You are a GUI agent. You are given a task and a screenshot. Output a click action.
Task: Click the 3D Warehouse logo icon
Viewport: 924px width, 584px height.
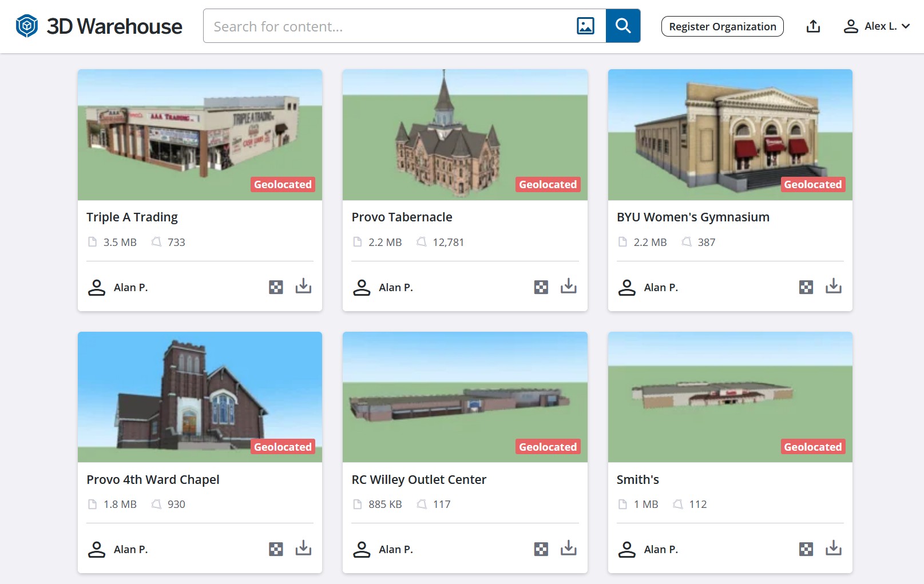click(27, 26)
